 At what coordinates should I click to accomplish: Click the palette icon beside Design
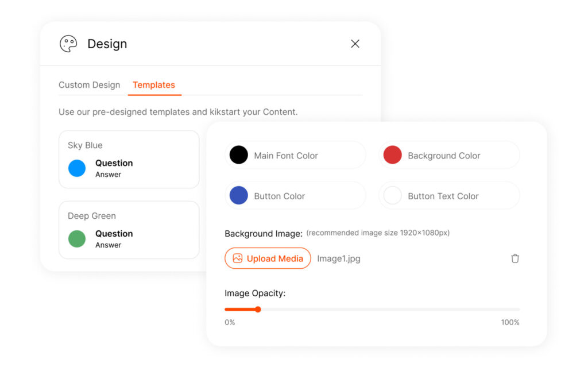[x=68, y=44]
